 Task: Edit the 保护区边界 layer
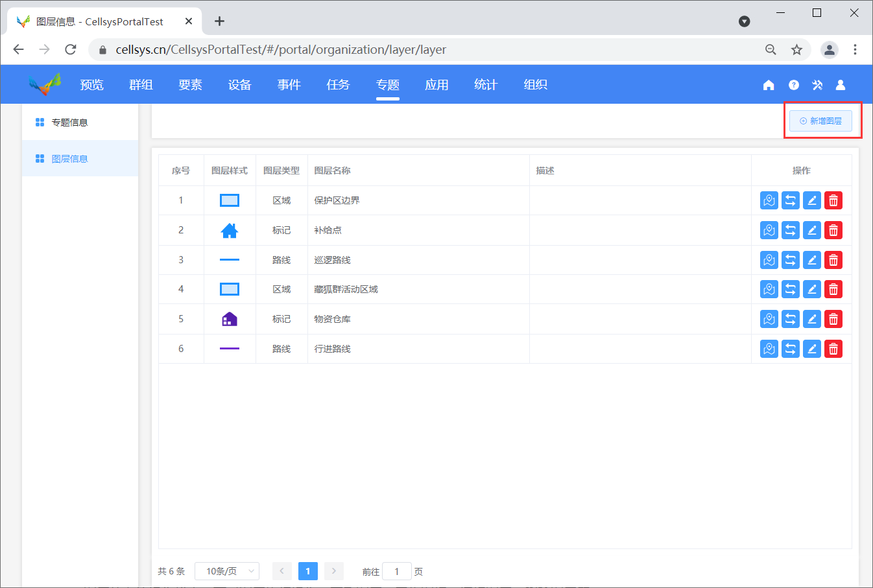tap(812, 200)
